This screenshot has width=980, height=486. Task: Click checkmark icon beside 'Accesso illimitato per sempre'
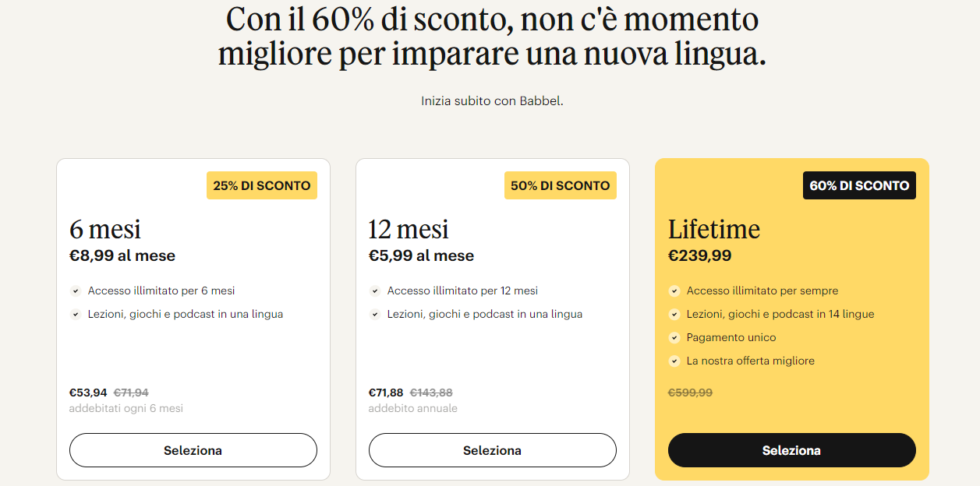click(674, 291)
